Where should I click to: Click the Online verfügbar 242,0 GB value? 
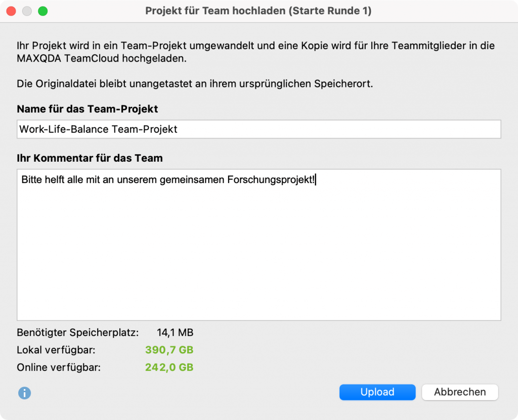tap(168, 367)
